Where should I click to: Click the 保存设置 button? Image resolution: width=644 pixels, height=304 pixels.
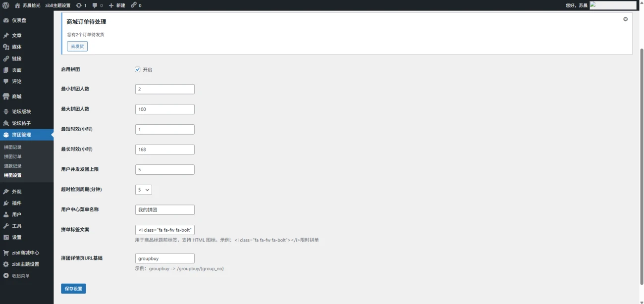73,289
